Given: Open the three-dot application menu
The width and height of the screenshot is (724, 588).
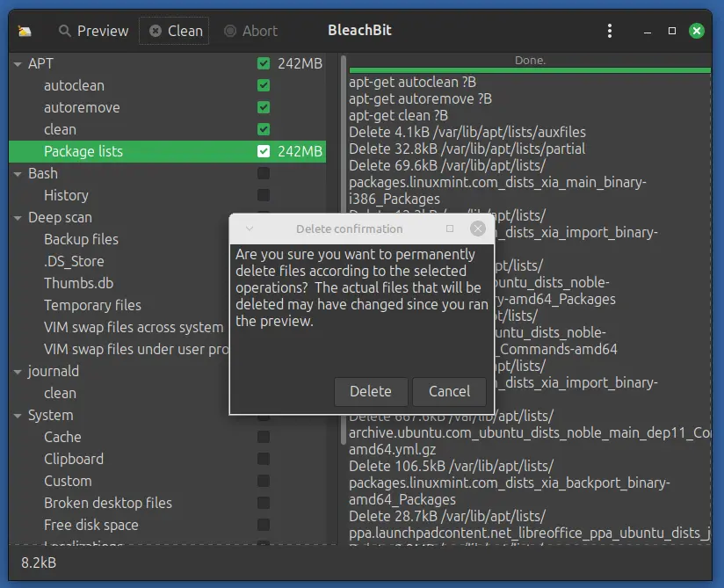Looking at the screenshot, I should click(x=610, y=31).
